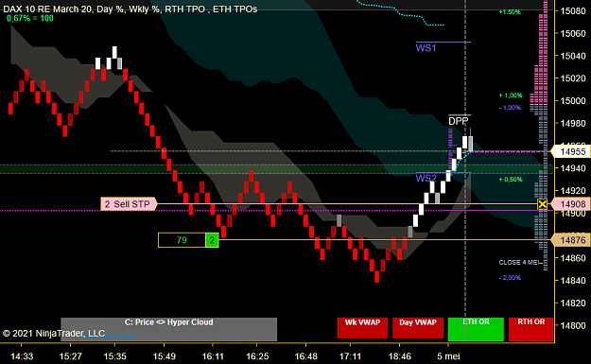The height and width of the screenshot is (364, 591).
Task: Click the 16:11 time axis label
Action: pyautogui.click(x=213, y=356)
